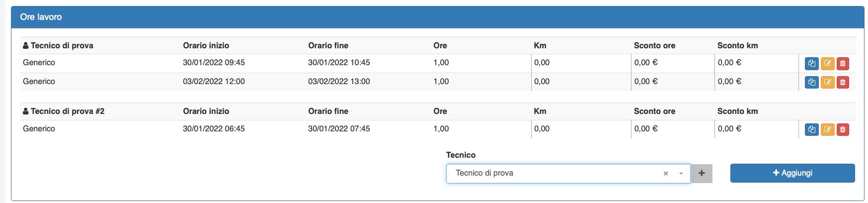Select the 03/02/2022 13:00 end time cell
This screenshot has height=203, width=868.
(339, 82)
